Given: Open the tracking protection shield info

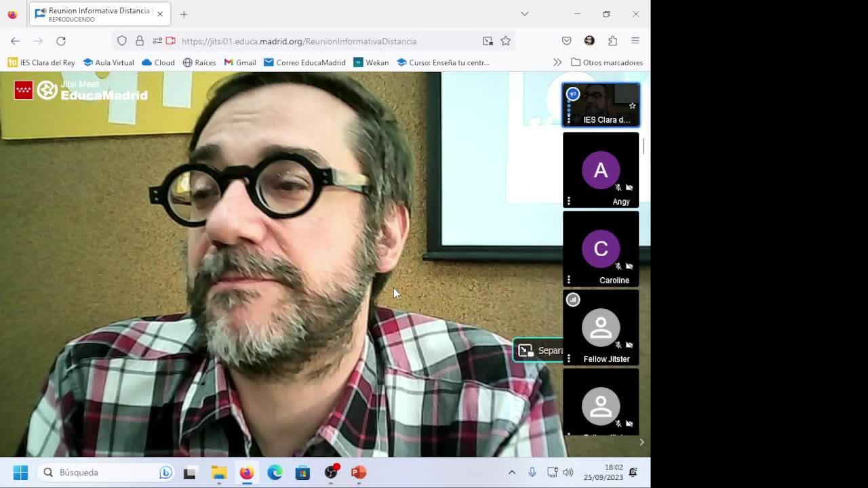Looking at the screenshot, I should (122, 41).
